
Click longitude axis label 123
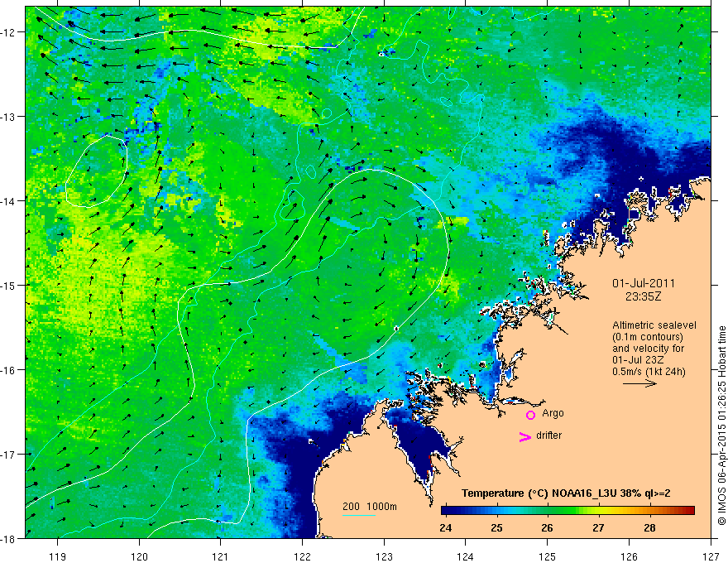tap(384, 557)
